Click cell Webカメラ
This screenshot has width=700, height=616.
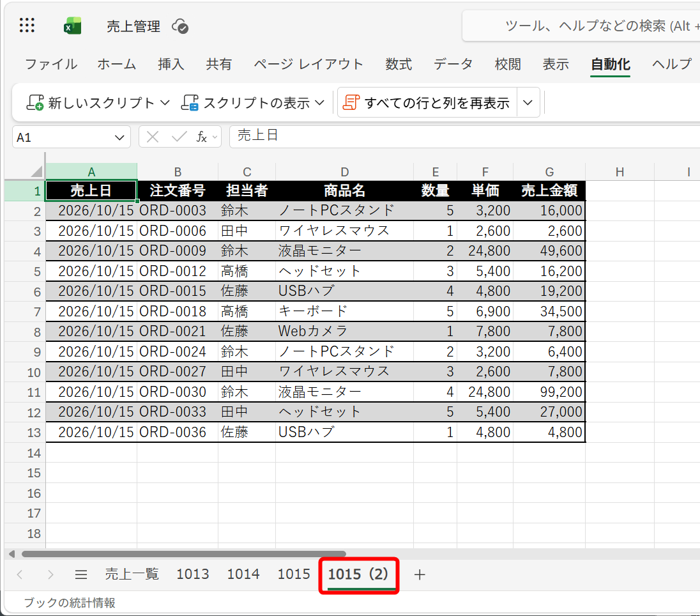(x=344, y=331)
